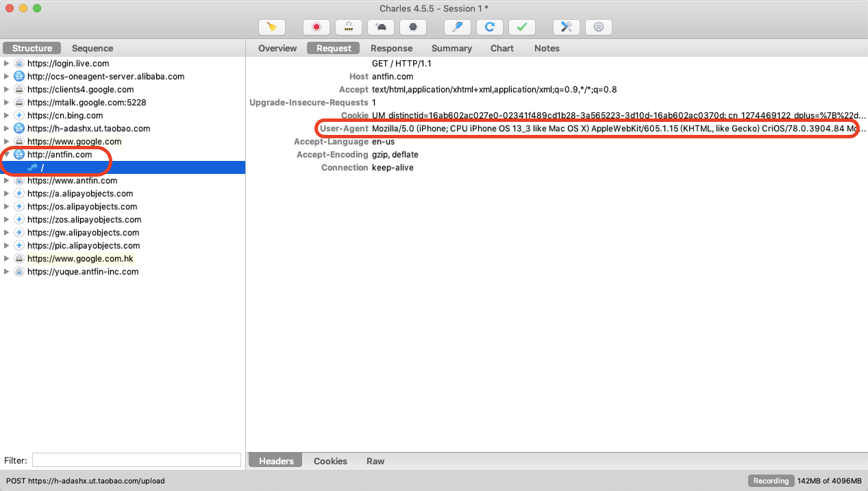Expand the https://clients4.google.com node

pyautogui.click(x=7, y=90)
